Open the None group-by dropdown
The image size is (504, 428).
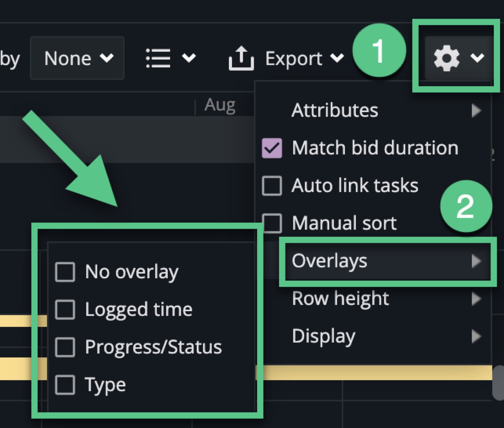[77, 58]
